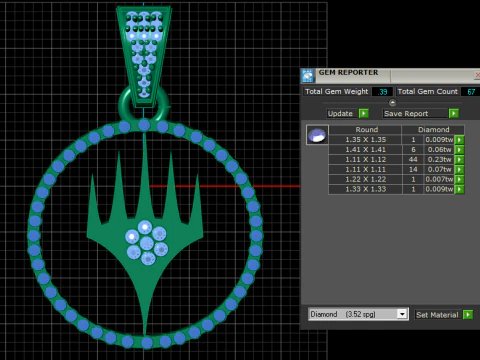
Task: Click green arrow next to Update
Action: pyautogui.click(x=364, y=114)
